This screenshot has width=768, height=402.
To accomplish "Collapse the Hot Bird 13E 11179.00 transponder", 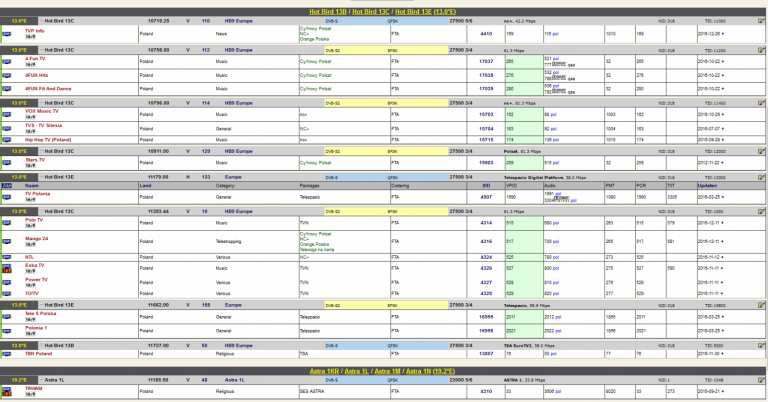I will 42,177.
